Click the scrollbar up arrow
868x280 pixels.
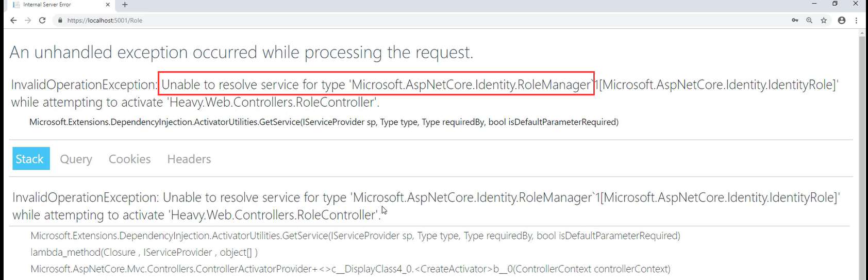[x=862, y=33]
